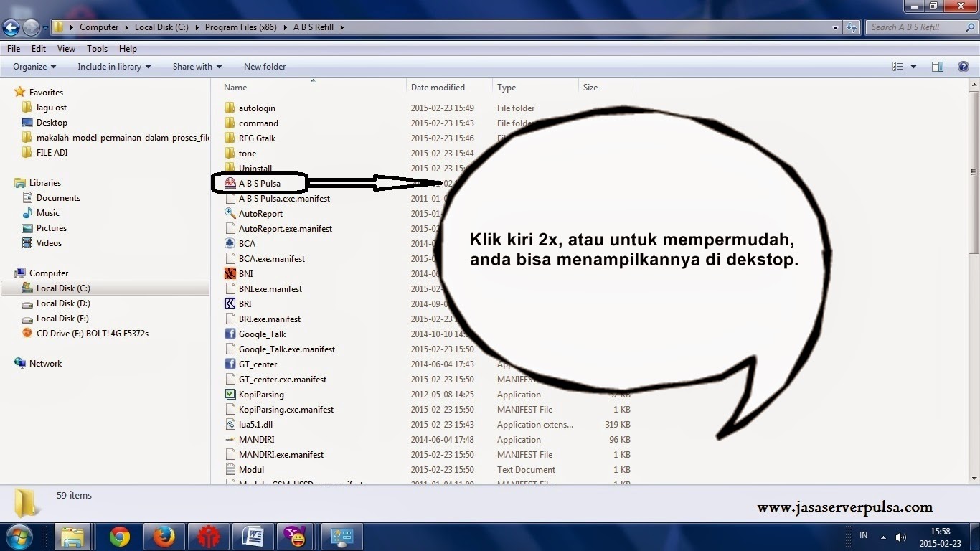Expand the arrow after Program Files (x86) breadcrumb

285,27
